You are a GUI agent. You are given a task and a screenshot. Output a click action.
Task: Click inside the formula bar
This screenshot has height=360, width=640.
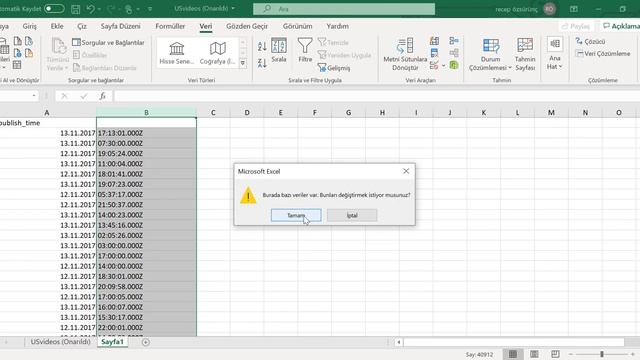pos(376,96)
